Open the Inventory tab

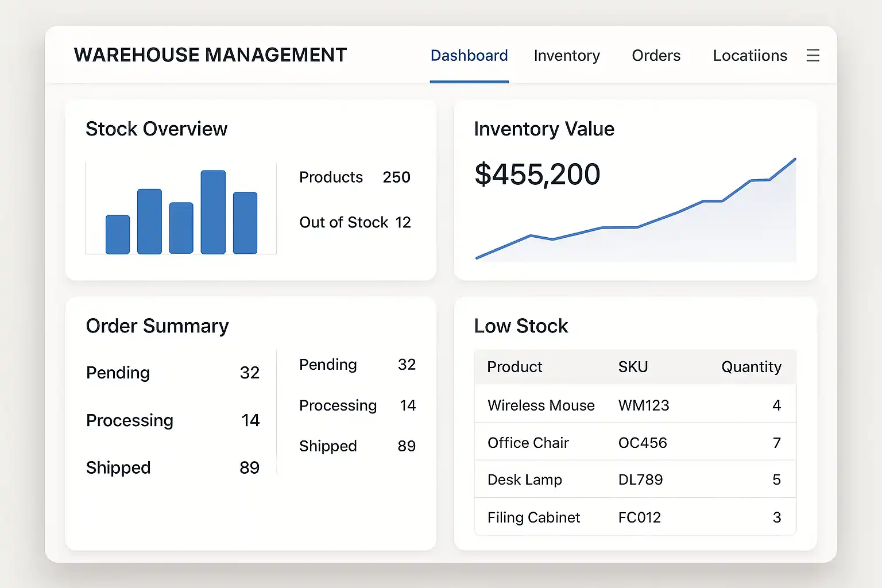tap(567, 56)
